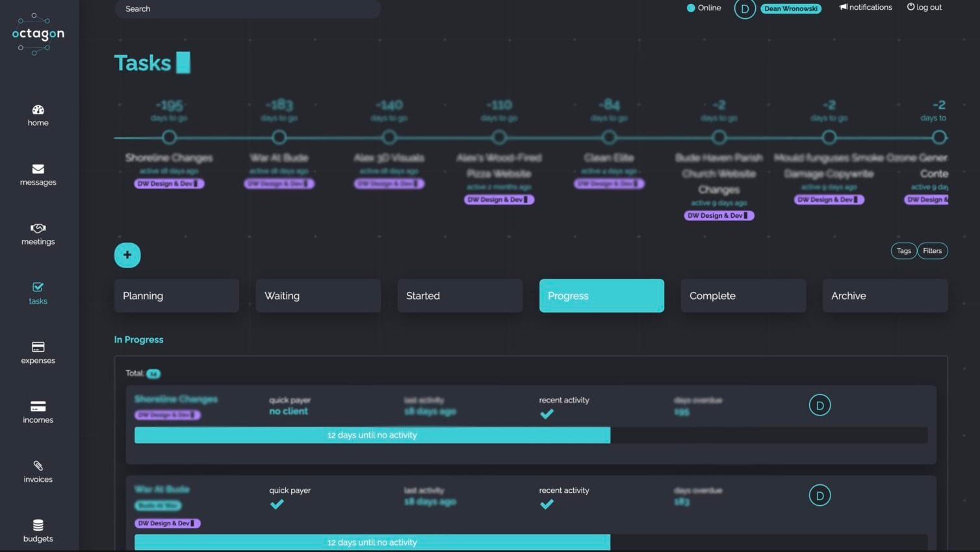The image size is (980, 552).
Task: Click timeline marker for Mould funguses Damage Copywrite
Action: coord(829,137)
